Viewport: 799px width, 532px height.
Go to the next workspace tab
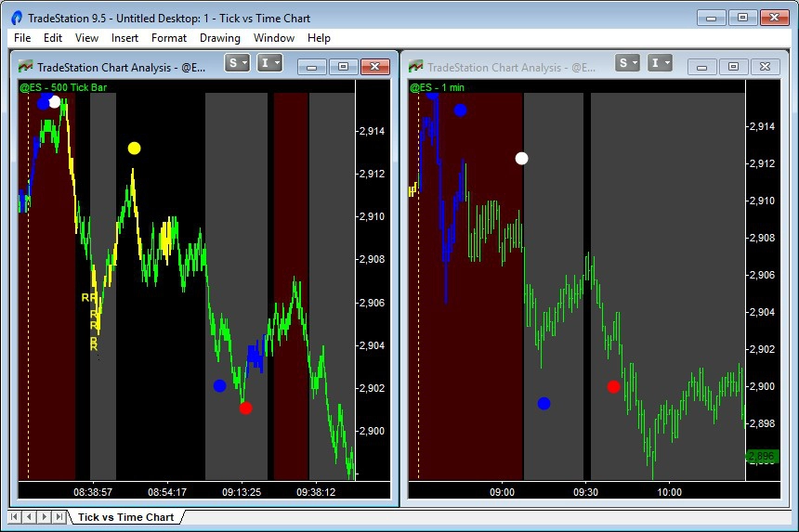[45, 517]
